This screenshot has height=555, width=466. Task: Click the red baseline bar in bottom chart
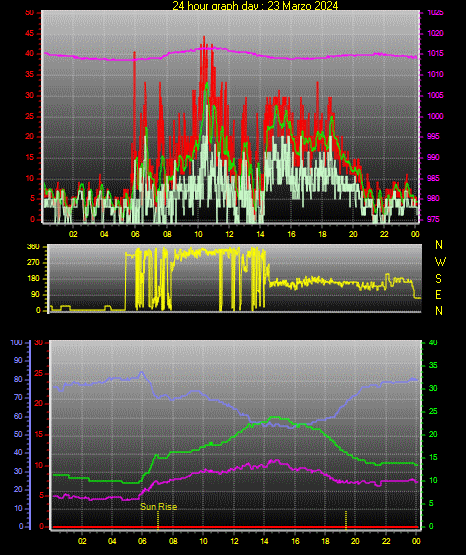click(235, 527)
